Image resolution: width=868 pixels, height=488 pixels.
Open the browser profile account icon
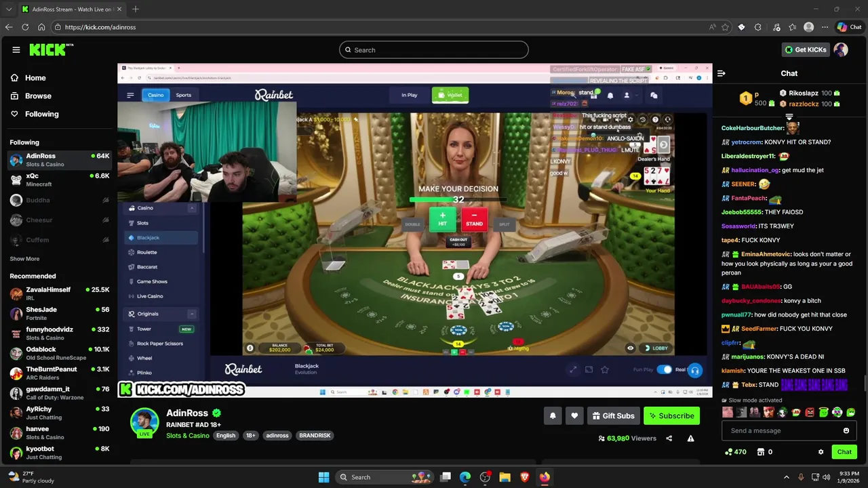(808, 27)
